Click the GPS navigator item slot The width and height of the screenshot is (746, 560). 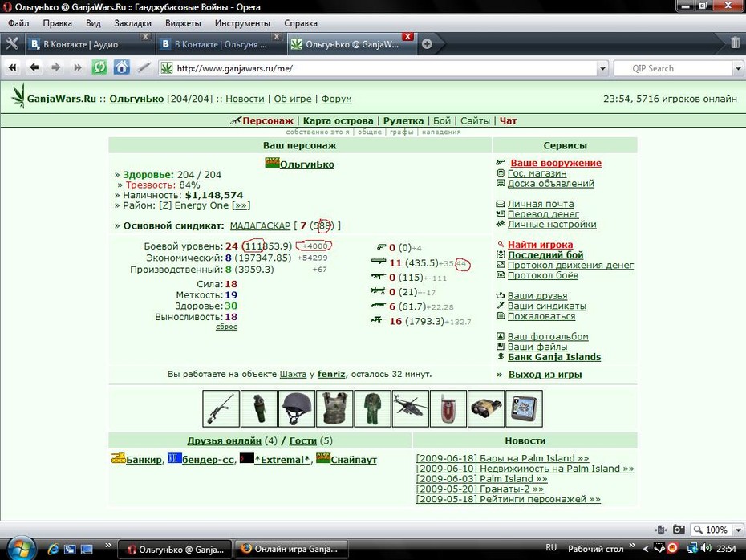524,408
